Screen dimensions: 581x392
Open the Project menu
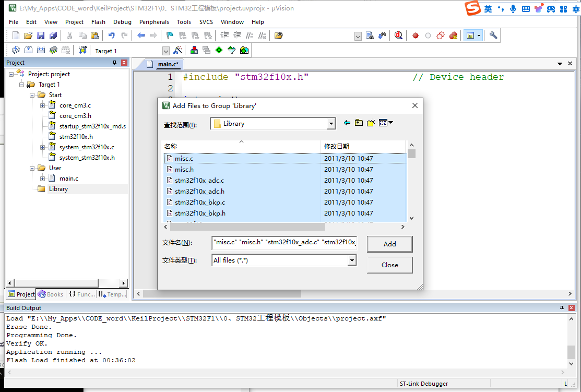coord(74,22)
